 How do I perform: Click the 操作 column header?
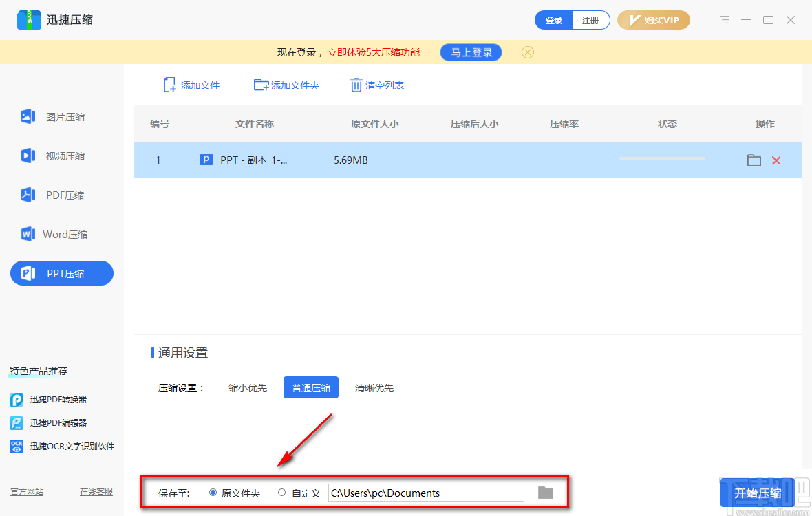coord(765,125)
